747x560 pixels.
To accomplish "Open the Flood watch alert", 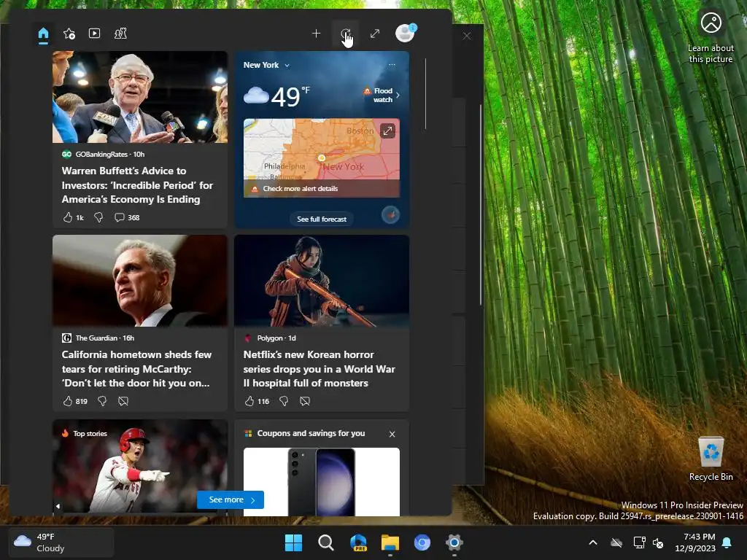I will point(382,96).
